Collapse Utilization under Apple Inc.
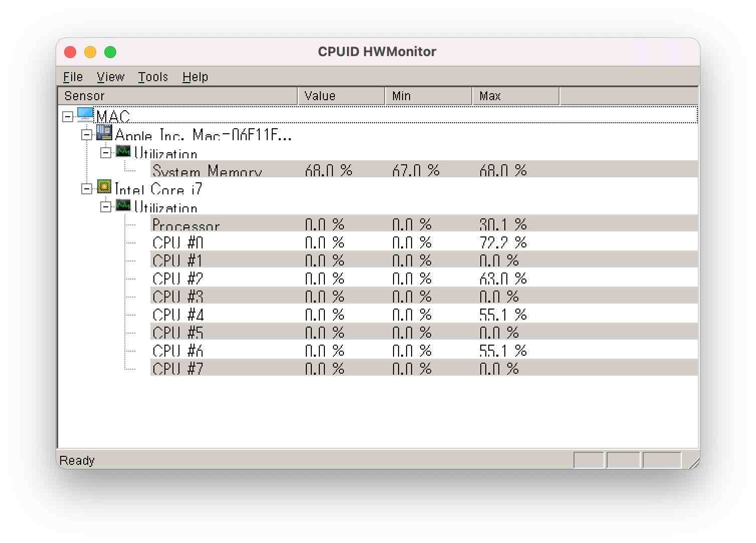This screenshot has width=756, height=543. click(x=106, y=153)
